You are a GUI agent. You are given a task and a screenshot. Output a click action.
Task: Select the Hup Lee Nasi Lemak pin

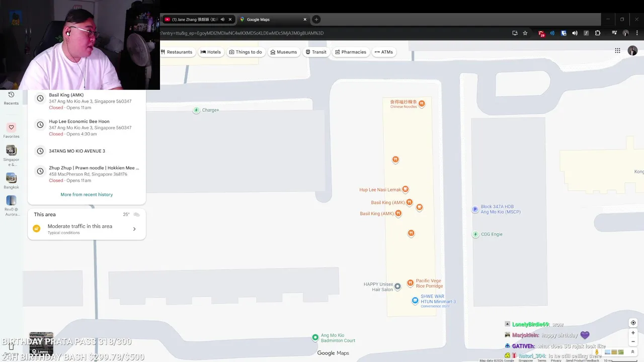(406, 190)
